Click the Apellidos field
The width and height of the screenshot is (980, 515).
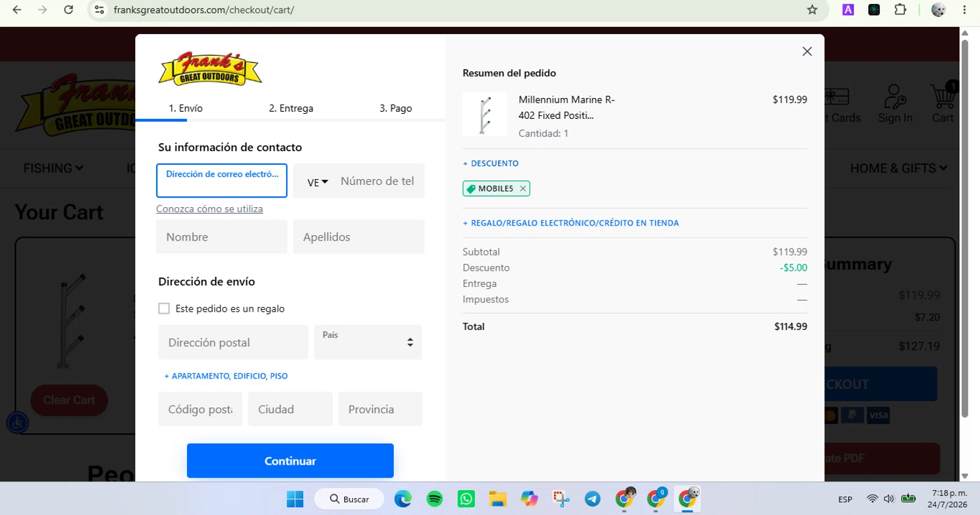point(359,237)
